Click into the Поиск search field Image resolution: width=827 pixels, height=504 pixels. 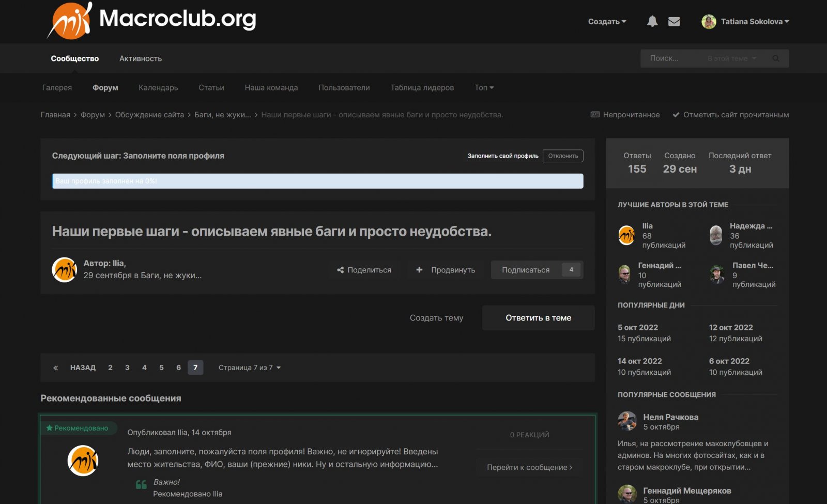click(x=672, y=58)
